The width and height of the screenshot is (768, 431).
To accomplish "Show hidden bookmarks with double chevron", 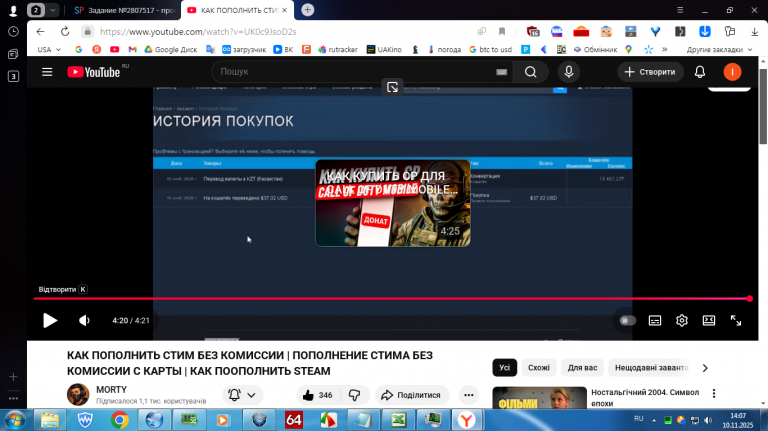I will click(665, 49).
